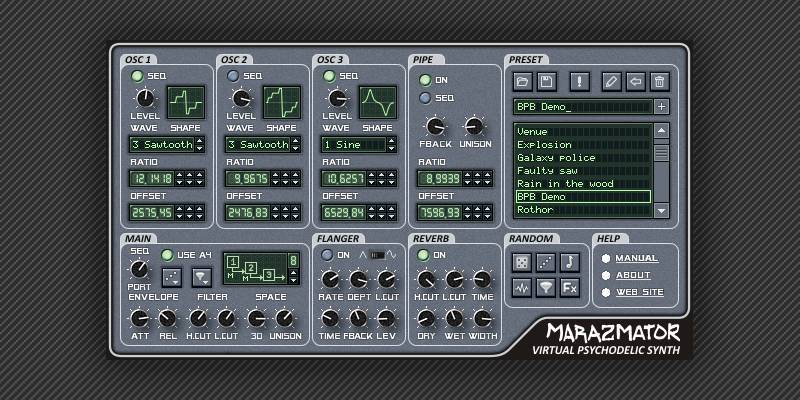Select the Faulty saw preset
Image resolution: width=800 pixels, height=400 pixels.
[x=582, y=171]
